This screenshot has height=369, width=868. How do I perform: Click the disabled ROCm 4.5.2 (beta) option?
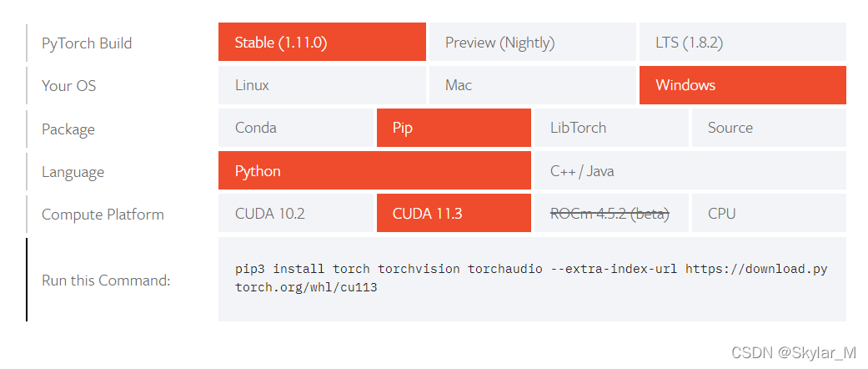click(x=611, y=214)
